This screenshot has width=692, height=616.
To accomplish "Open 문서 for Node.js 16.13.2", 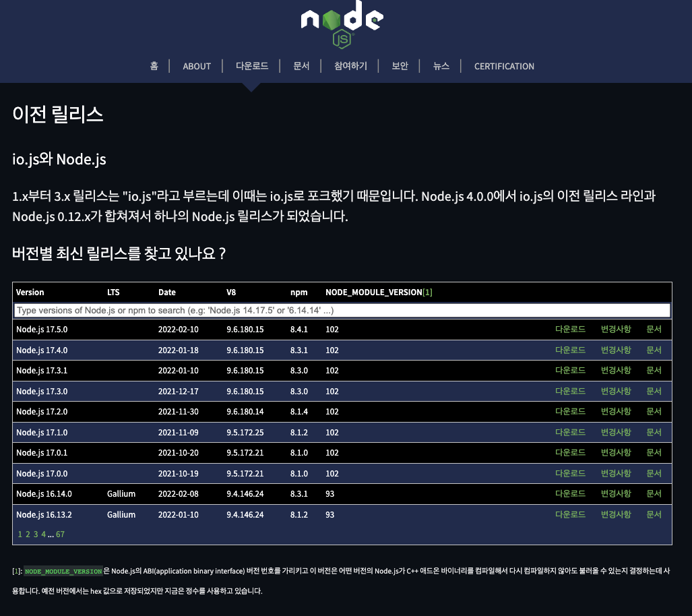I will [x=654, y=514].
